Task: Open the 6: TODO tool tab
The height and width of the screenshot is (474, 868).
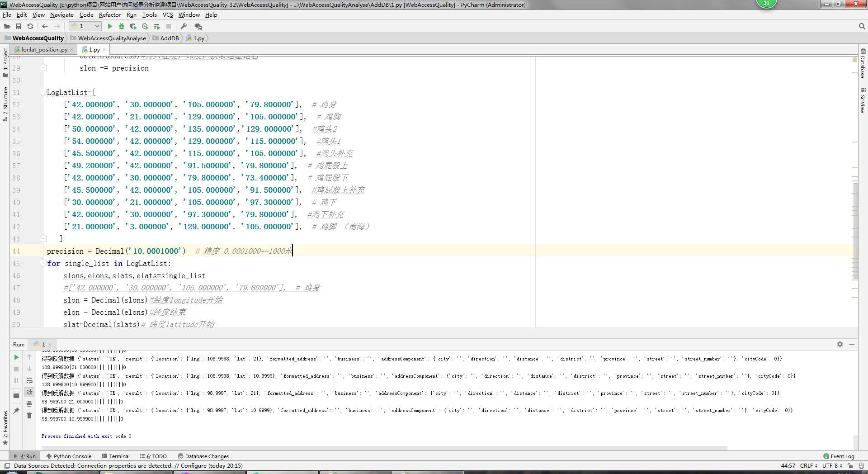Action: point(154,456)
